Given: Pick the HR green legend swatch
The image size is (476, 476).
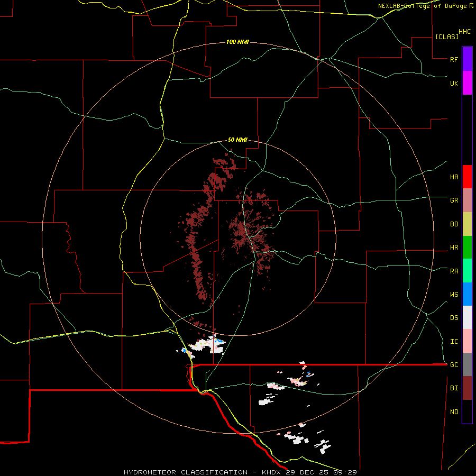Looking at the screenshot, I should click(467, 248).
